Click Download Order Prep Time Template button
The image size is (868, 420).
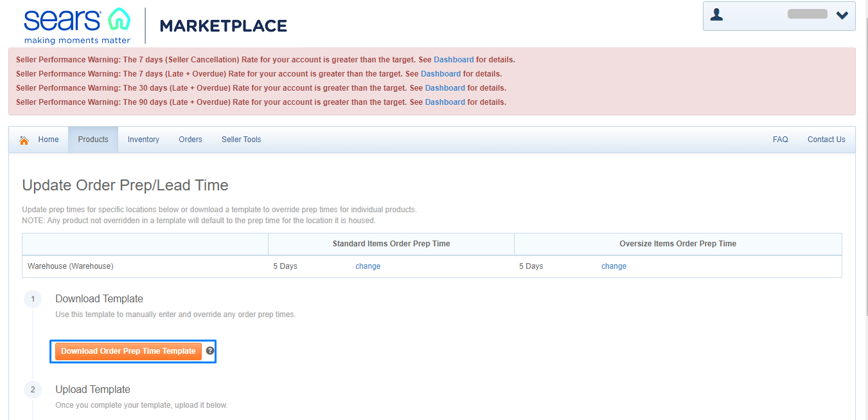(128, 351)
